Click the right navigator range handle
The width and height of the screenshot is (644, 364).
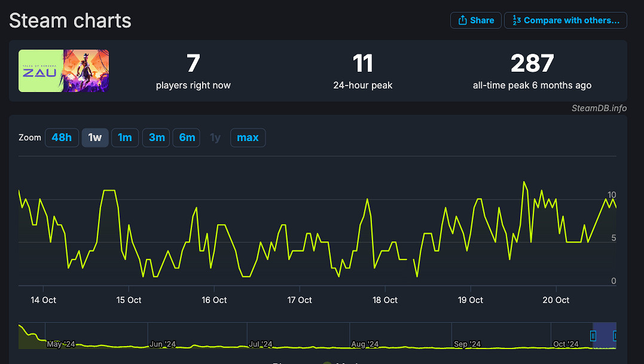tap(615, 336)
